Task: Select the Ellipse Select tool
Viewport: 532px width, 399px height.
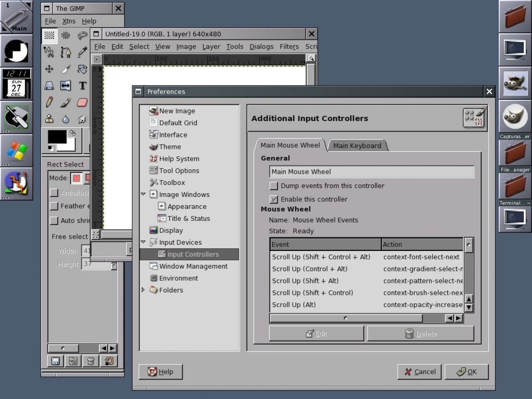Action: (x=66, y=35)
